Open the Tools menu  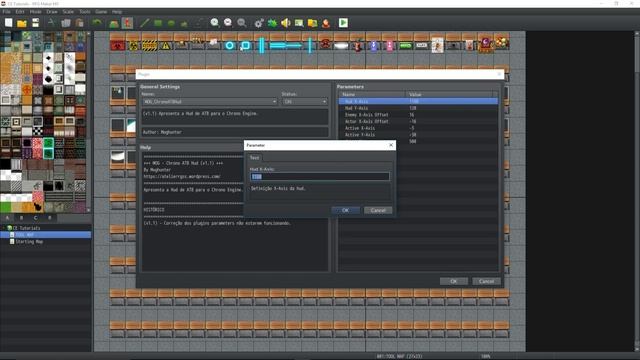[x=85, y=12]
